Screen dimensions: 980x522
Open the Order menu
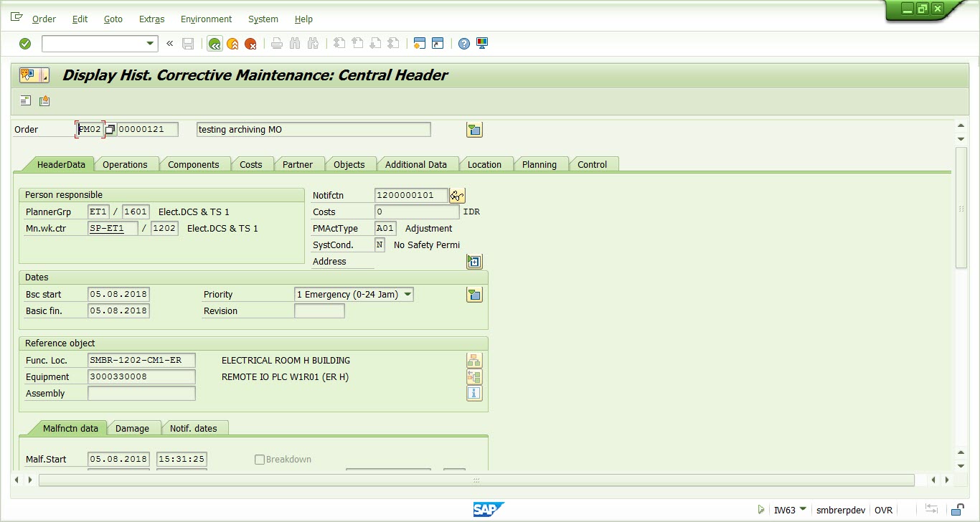coord(44,19)
